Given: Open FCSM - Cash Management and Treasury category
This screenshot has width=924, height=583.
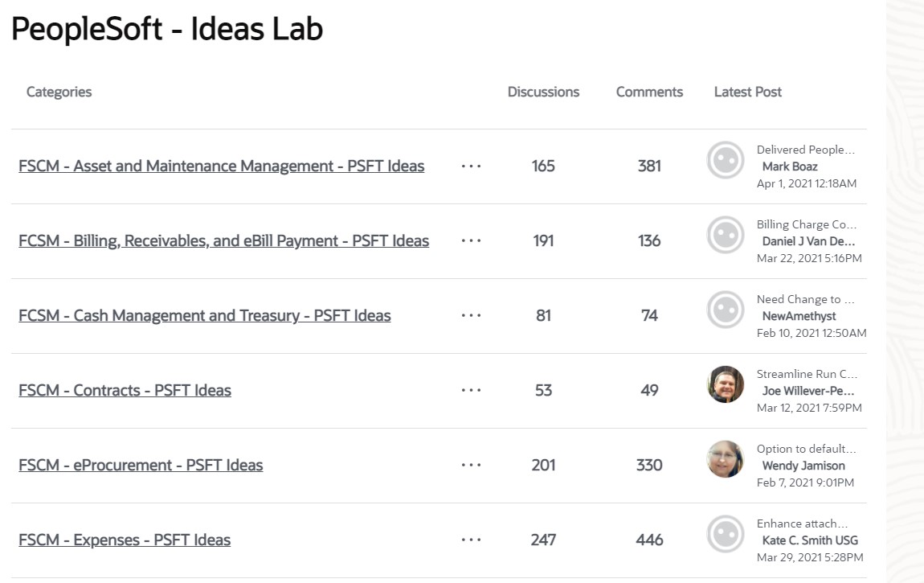Looking at the screenshot, I should [205, 316].
